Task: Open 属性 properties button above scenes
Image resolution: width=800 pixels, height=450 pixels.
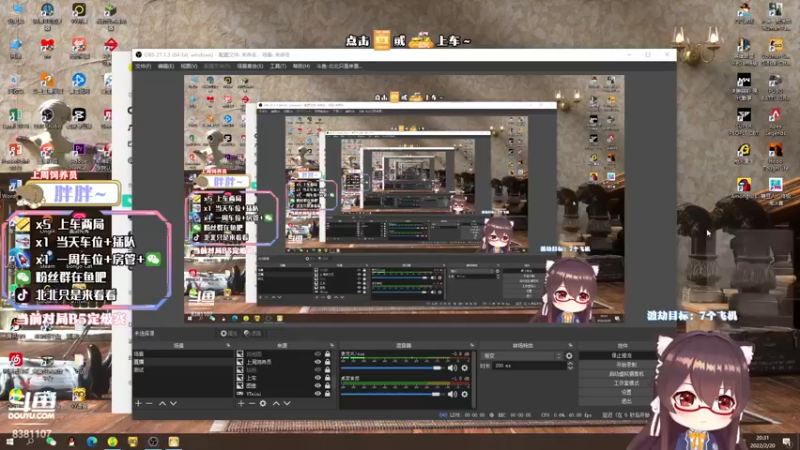Action: coord(229,333)
